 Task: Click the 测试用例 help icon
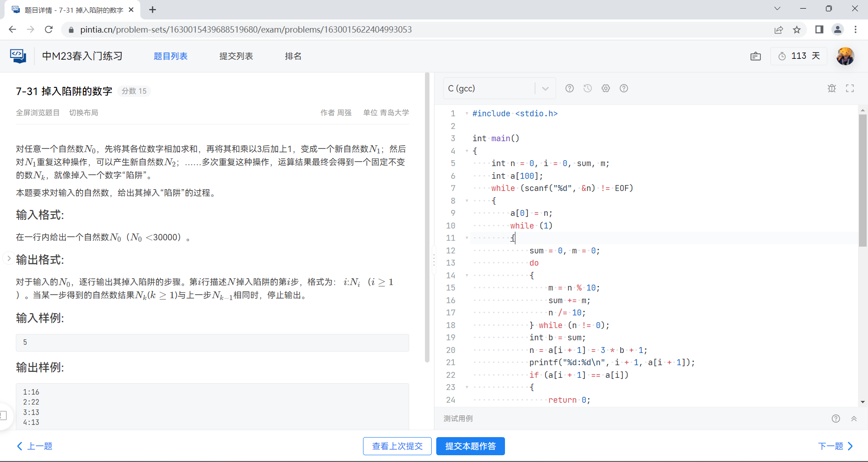[x=836, y=419]
